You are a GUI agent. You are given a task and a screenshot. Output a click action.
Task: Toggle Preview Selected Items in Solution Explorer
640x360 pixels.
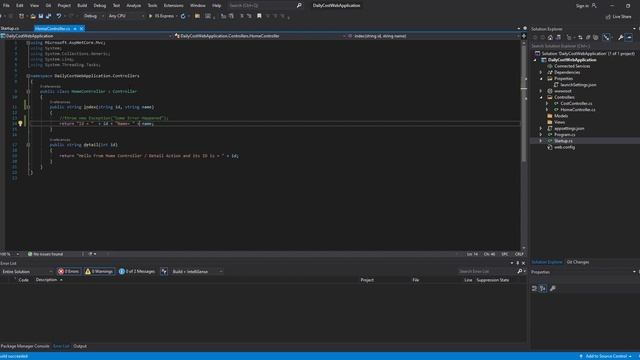[x=629, y=38]
